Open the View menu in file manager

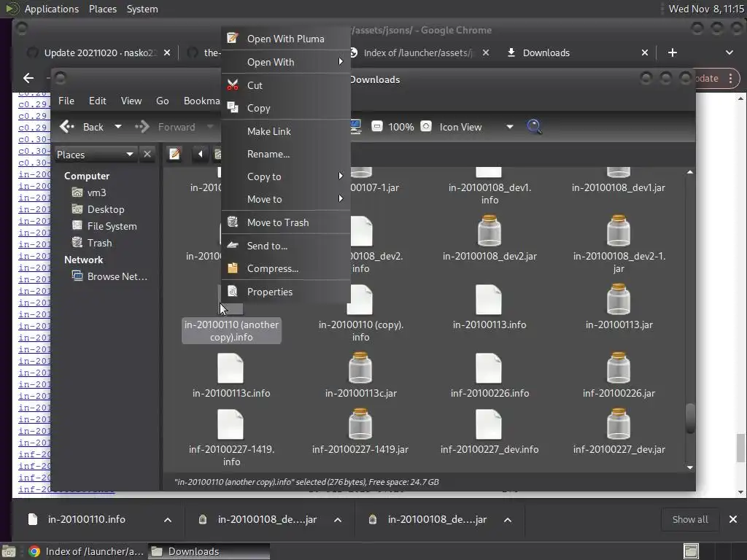(131, 101)
